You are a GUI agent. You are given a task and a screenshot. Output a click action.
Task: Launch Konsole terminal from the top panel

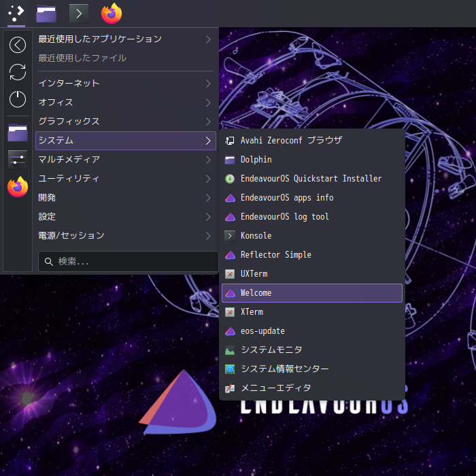coord(79,14)
